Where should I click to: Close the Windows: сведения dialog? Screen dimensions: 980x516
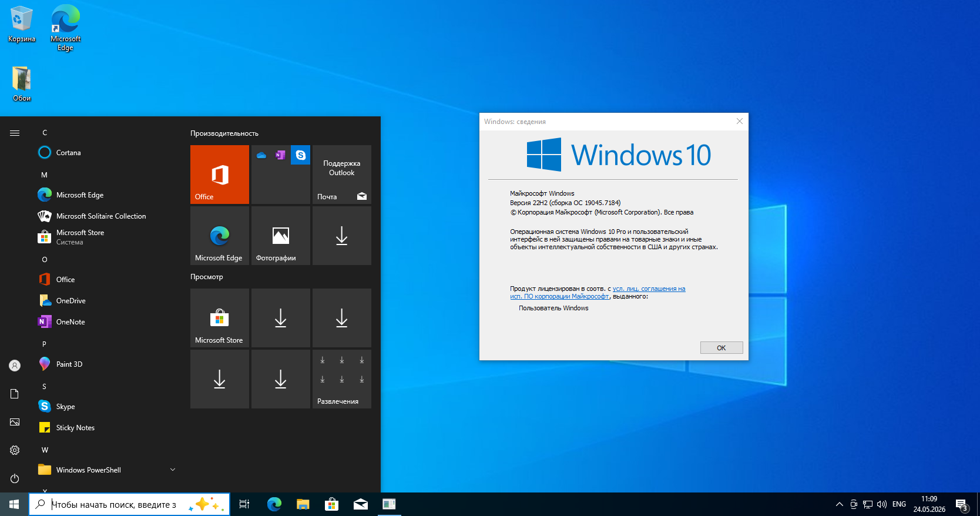point(740,121)
